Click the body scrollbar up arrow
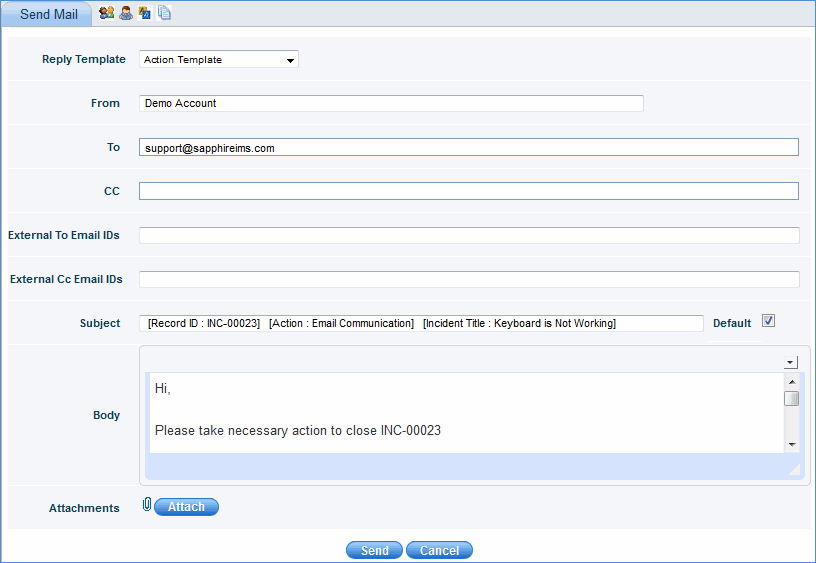The height and width of the screenshot is (563, 816). [x=791, y=381]
